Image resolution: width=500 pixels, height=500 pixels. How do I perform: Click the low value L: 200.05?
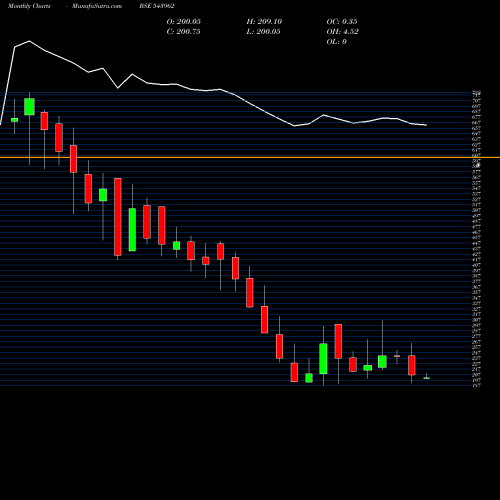[263, 32]
